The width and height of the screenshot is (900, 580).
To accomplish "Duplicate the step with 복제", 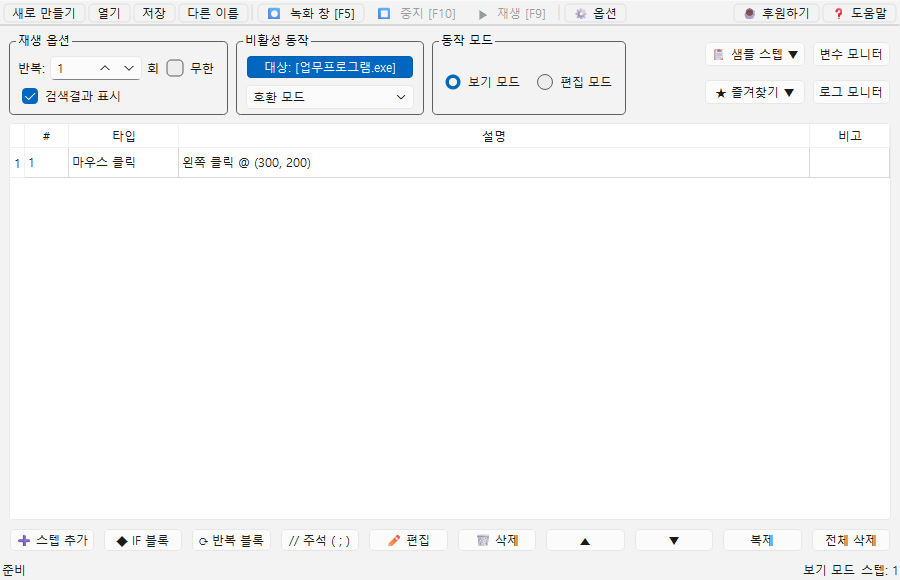I will coord(762,540).
